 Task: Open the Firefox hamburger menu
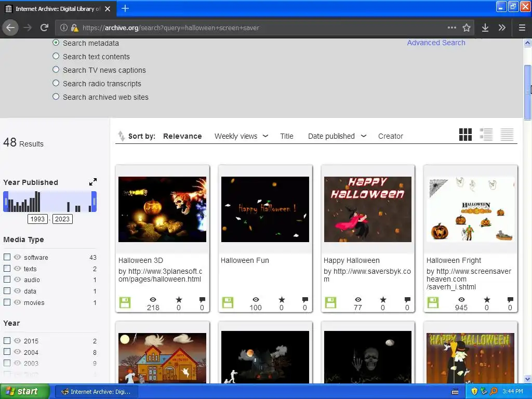pos(522,28)
